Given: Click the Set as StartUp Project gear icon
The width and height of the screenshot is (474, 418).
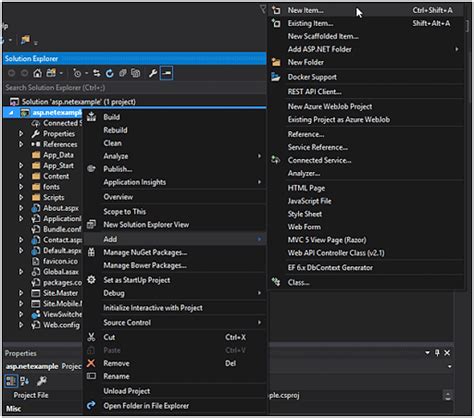Looking at the screenshot, I should (x=91, y=280).
